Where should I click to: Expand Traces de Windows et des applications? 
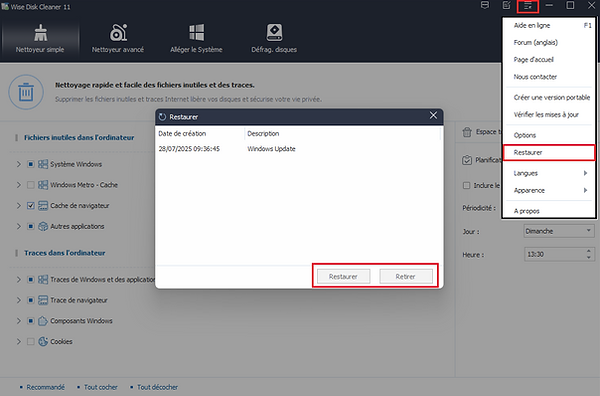(x=18, y=279)
